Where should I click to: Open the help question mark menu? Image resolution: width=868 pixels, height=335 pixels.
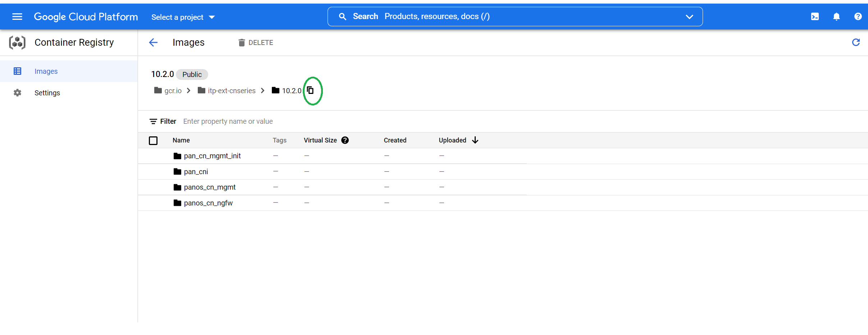[858, 17]
